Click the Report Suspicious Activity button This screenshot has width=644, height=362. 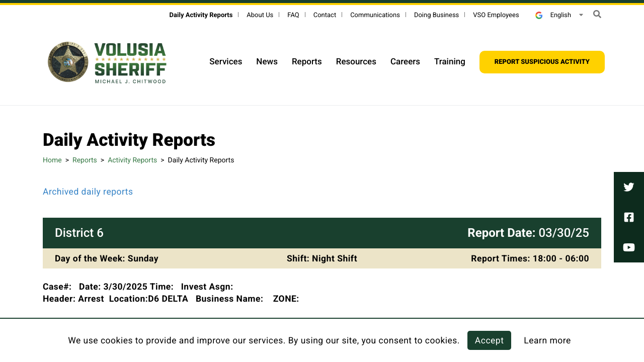[x=542, y=61]
